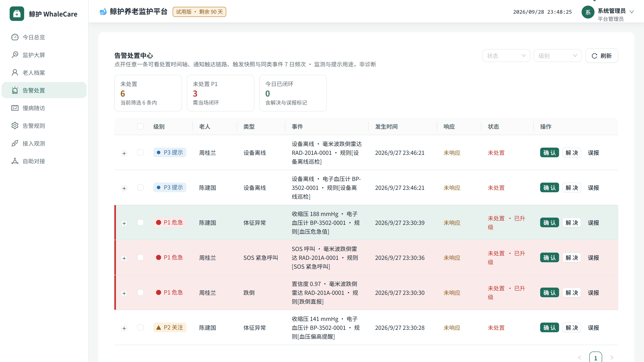The image size is (644, 362).
Task: Open 自助对接 menu item
Action: pos(44,161)
